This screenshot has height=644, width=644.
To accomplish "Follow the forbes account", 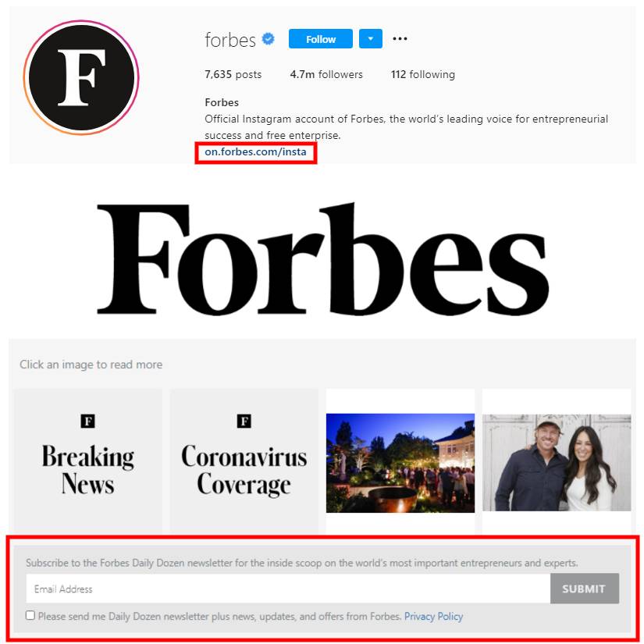I will tap(320, 38).
